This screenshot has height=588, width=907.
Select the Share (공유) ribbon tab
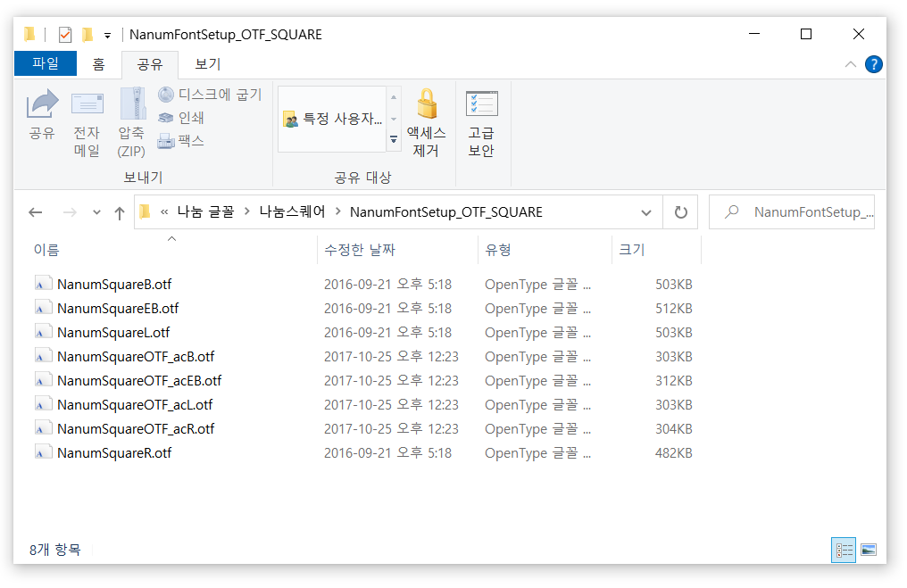[150, 64]
